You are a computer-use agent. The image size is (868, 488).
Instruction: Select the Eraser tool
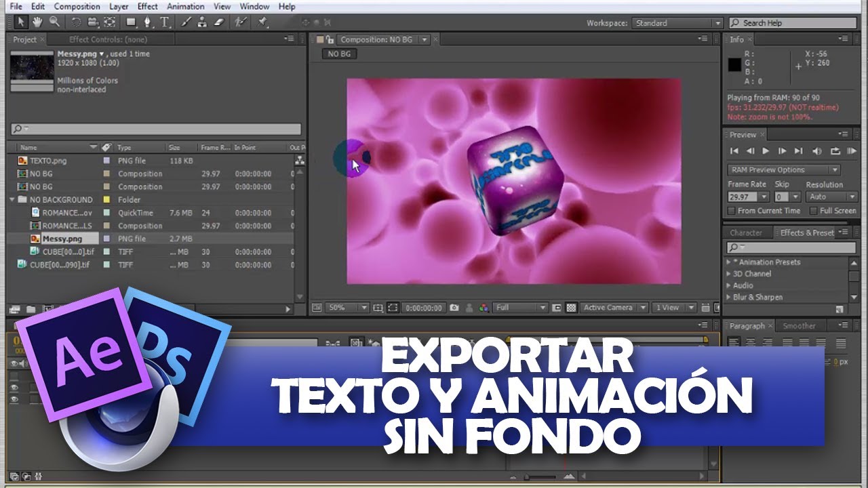coord(218,22)
